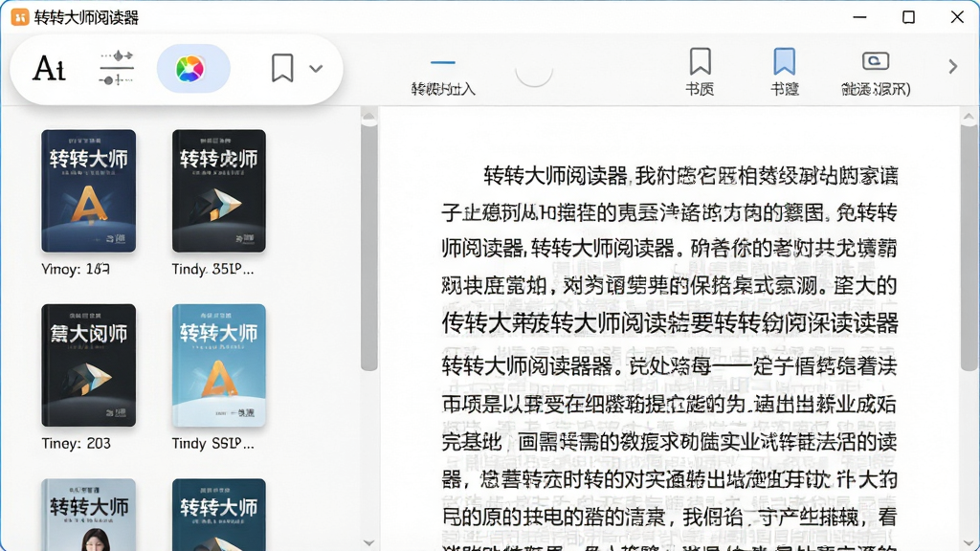Close the reader window
Screen dimensions: 980x551
957,17
